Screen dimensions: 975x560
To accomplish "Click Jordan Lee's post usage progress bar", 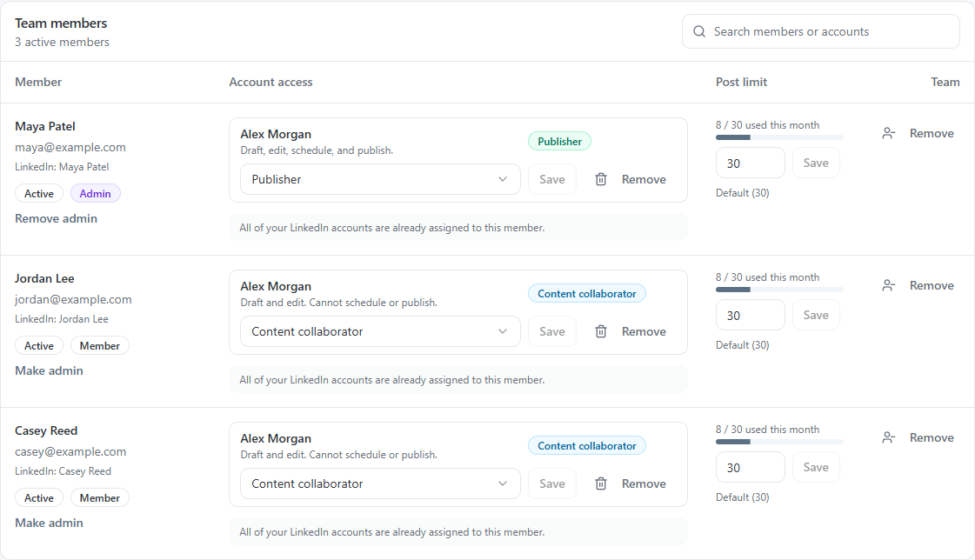I will click(x=779, y=290).
